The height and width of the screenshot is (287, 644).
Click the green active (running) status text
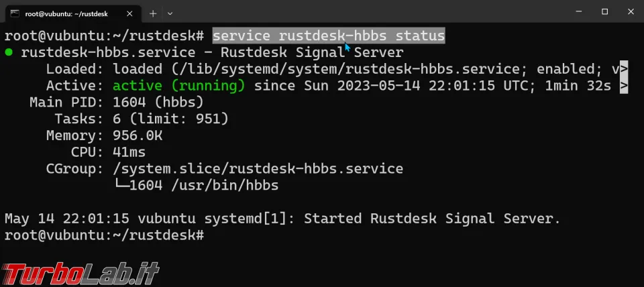coord(178,86)
